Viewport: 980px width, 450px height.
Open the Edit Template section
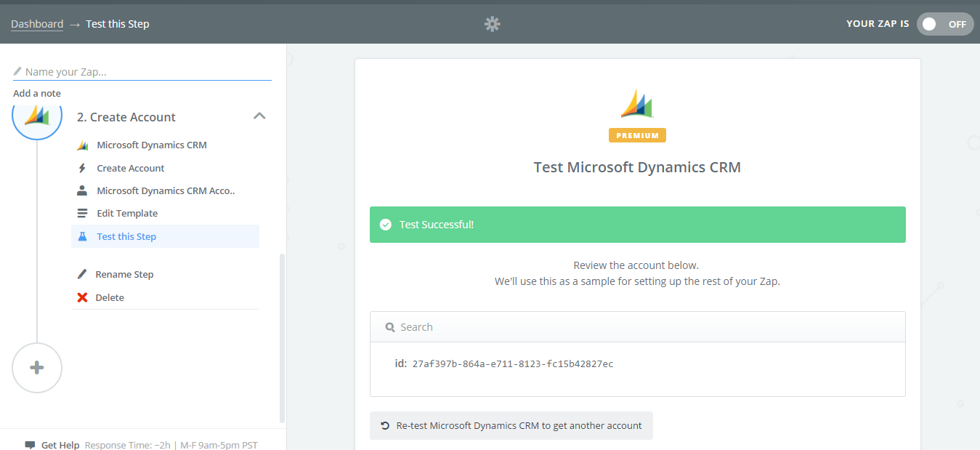(x=127, y=214)
